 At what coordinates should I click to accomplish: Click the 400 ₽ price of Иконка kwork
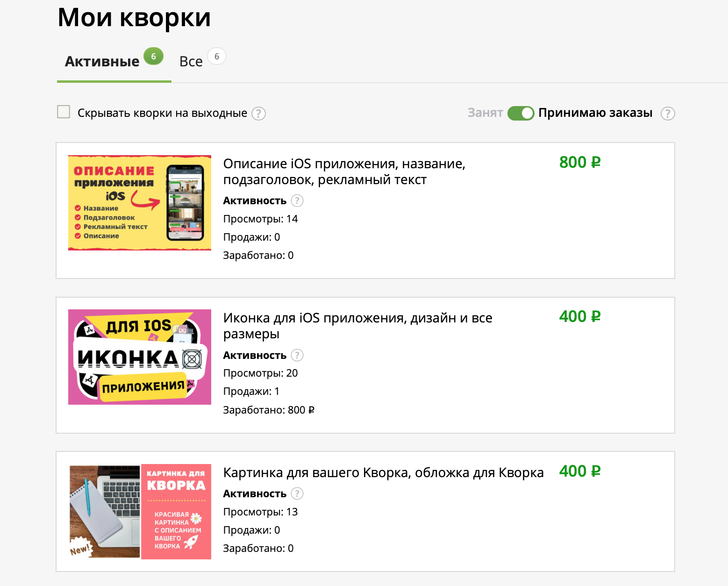tap(579, 317)
